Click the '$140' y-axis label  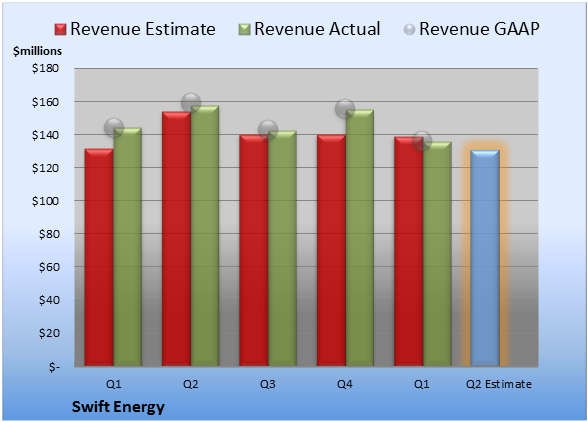[45, 135]
